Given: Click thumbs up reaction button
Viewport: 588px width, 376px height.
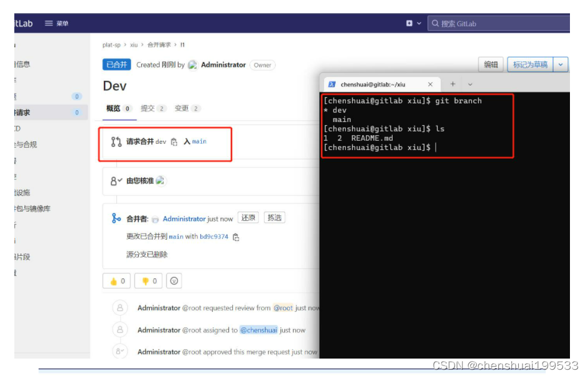Looking at the screenshot, I should click(116, 281).
